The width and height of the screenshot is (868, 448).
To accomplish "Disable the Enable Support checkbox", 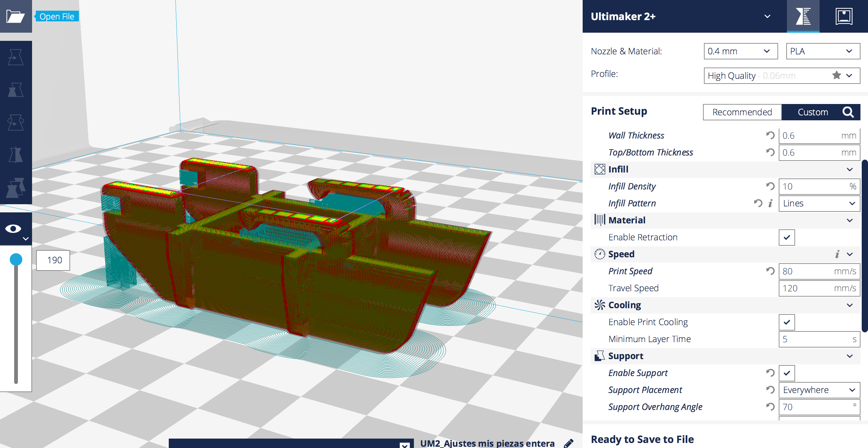I will coord(787,373).
